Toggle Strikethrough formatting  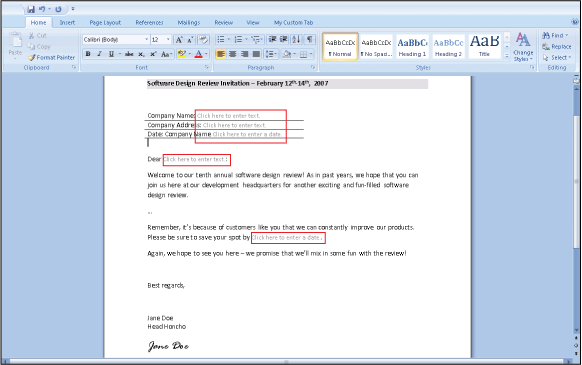coord(129,54)
